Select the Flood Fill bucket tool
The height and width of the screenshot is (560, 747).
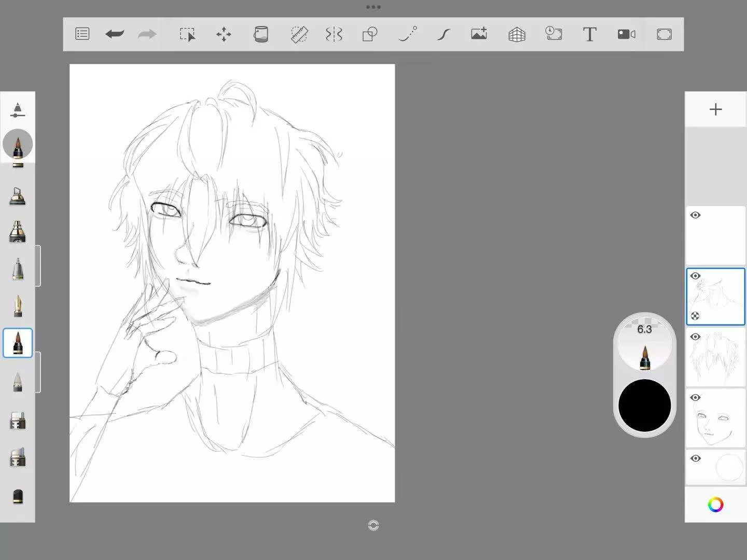point(261,34)
